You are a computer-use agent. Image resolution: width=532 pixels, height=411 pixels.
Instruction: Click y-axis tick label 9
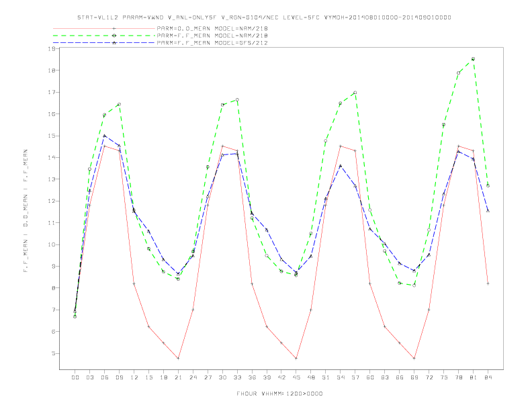point(53,266)
